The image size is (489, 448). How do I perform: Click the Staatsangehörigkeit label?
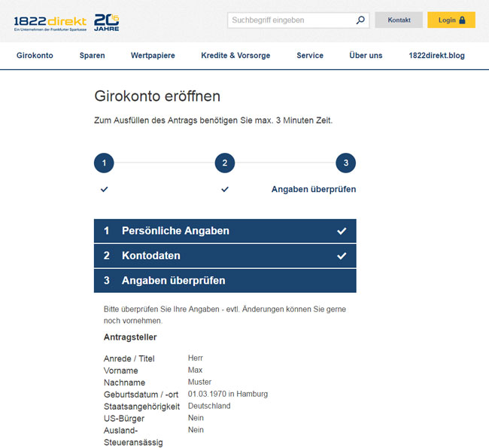click(x=141, y=407)
